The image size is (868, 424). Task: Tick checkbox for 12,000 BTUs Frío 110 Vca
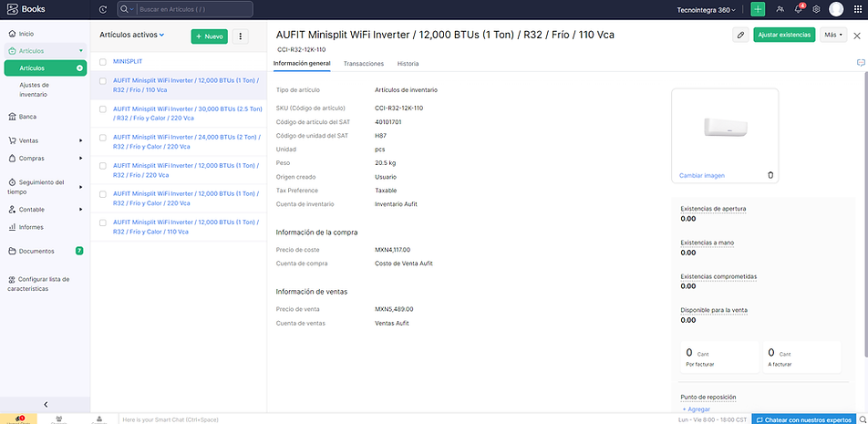(x=103, y=81)
